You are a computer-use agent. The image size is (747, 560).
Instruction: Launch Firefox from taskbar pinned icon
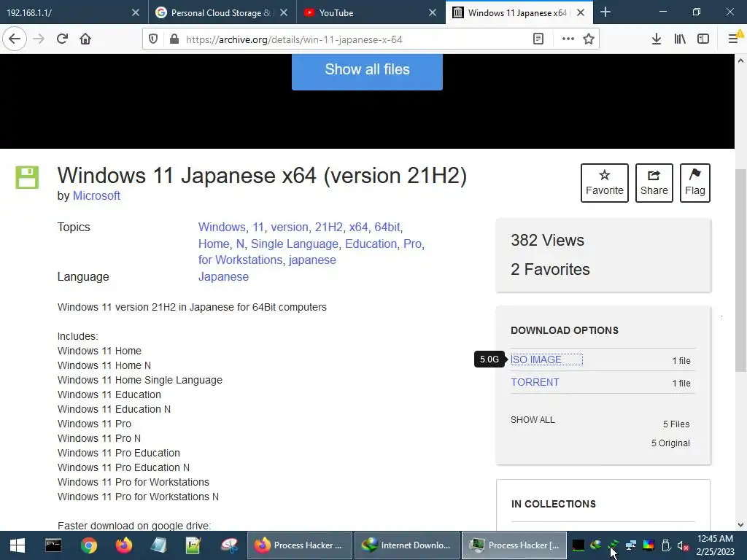pos(124,545)
